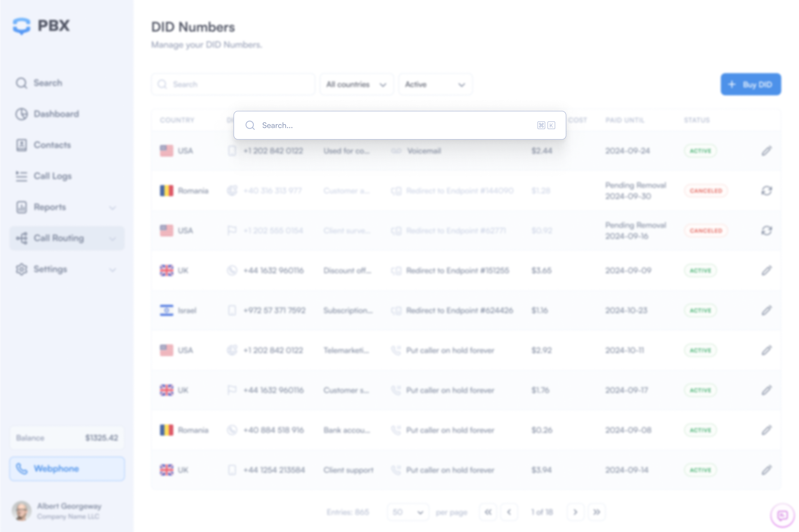Click refresh icon on Romania canceled row
This screenshot has height=532, width=799.
(x=766, y=191)
